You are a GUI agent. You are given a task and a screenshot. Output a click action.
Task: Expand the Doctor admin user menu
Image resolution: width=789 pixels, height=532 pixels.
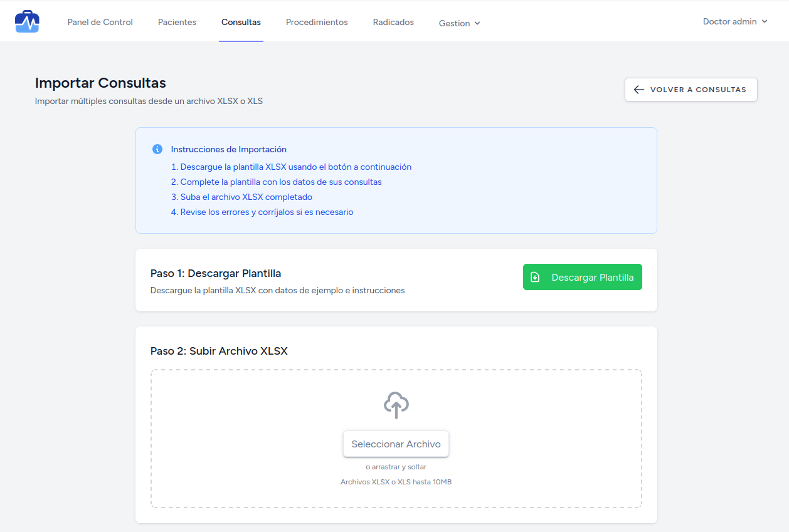[734, 21]
